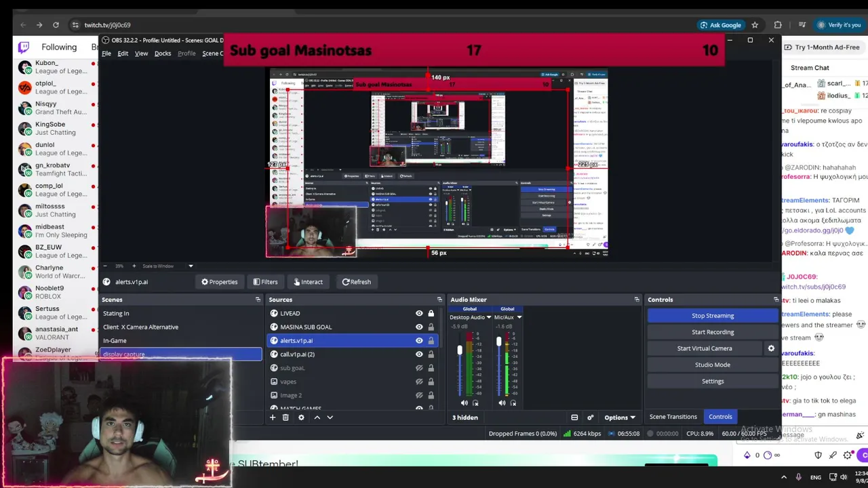
Task: Open virtual camera settings gear
Action: click(x=771, y=348)
